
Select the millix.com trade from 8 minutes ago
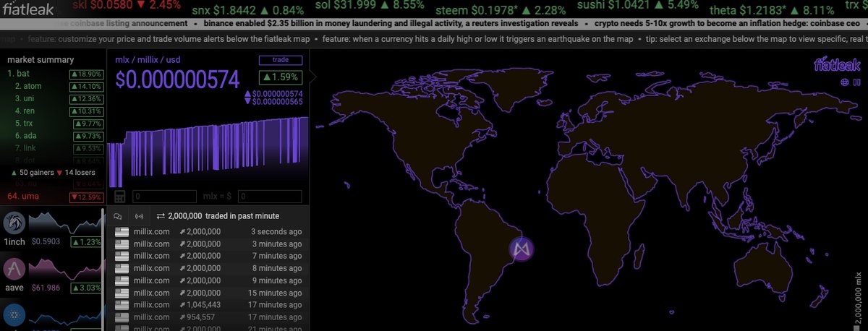(208, 268)
